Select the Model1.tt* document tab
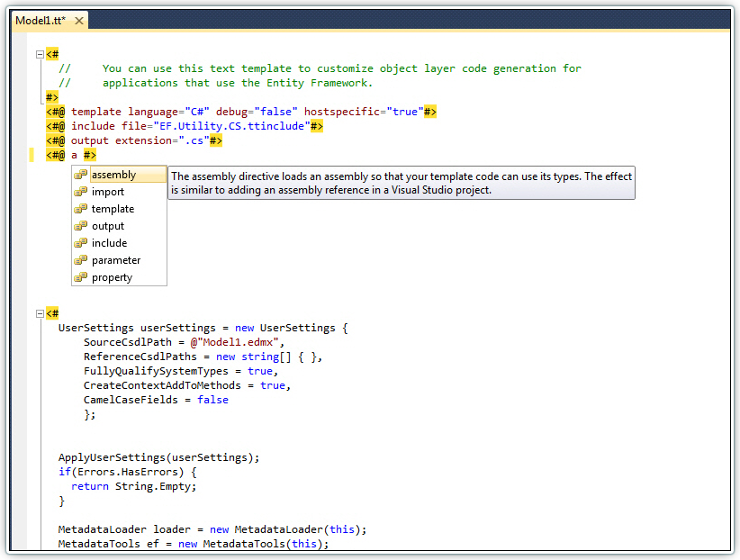The width and height of the screenshot is (740, 560). tap(41, 21)
